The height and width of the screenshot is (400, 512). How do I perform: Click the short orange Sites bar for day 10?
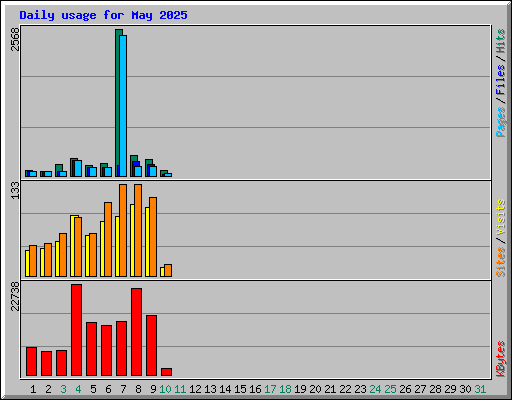click(168, 270)
